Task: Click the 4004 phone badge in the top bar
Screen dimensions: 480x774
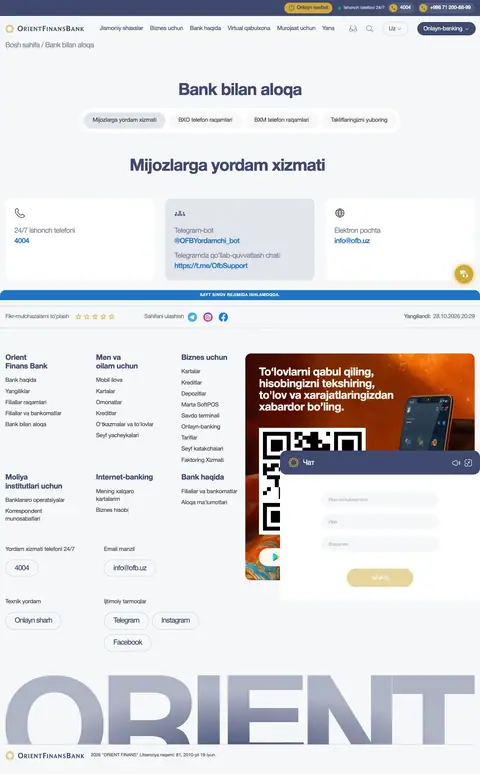Action: (400, 7)
